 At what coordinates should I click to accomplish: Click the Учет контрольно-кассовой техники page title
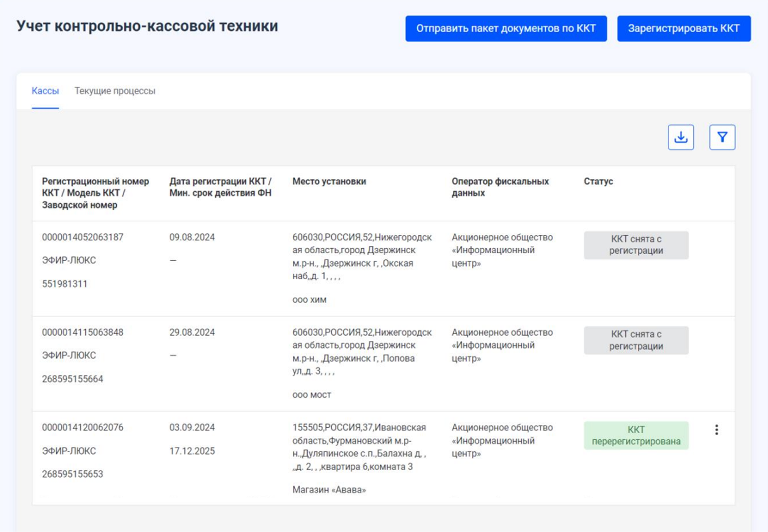point(148,26)
